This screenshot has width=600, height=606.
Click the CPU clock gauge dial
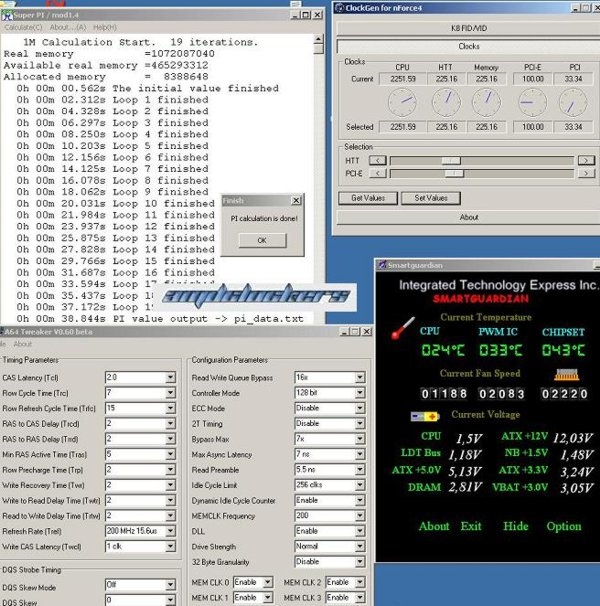[402, 101]
